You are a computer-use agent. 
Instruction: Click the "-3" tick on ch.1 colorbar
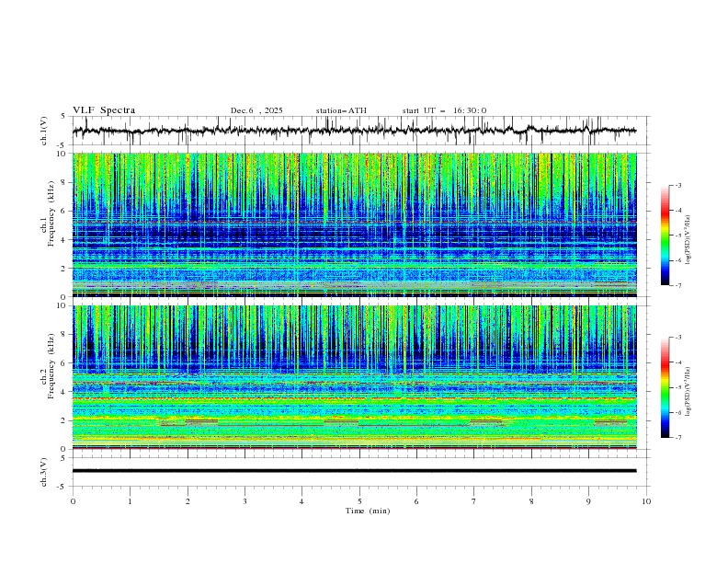678,185
